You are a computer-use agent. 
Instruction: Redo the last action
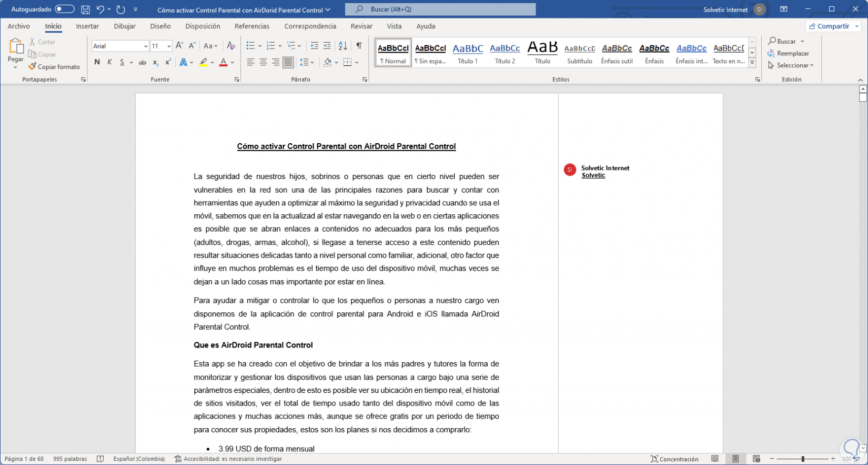coord(120,9)
